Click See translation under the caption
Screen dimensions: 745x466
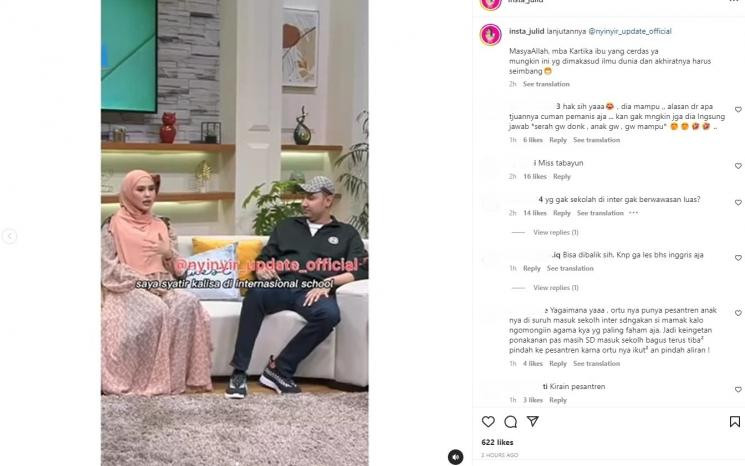point(546,84)
